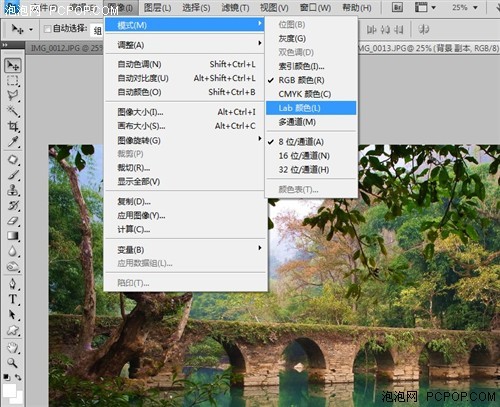Select the Hand tool

13,348
